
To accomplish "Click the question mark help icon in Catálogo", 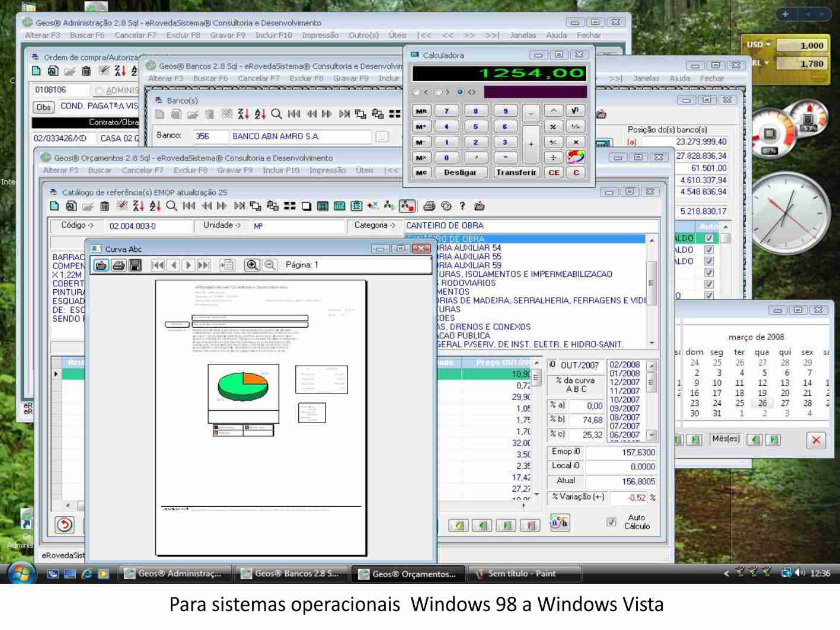I will point(462,206).
